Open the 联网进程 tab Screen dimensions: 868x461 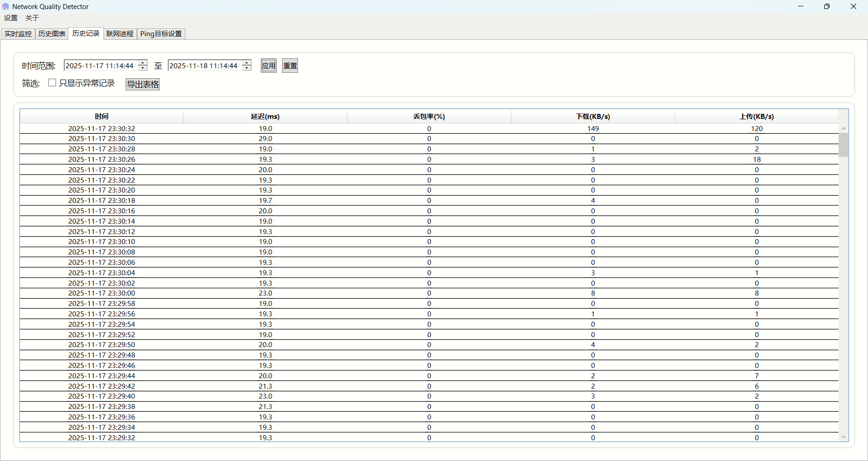120,34
